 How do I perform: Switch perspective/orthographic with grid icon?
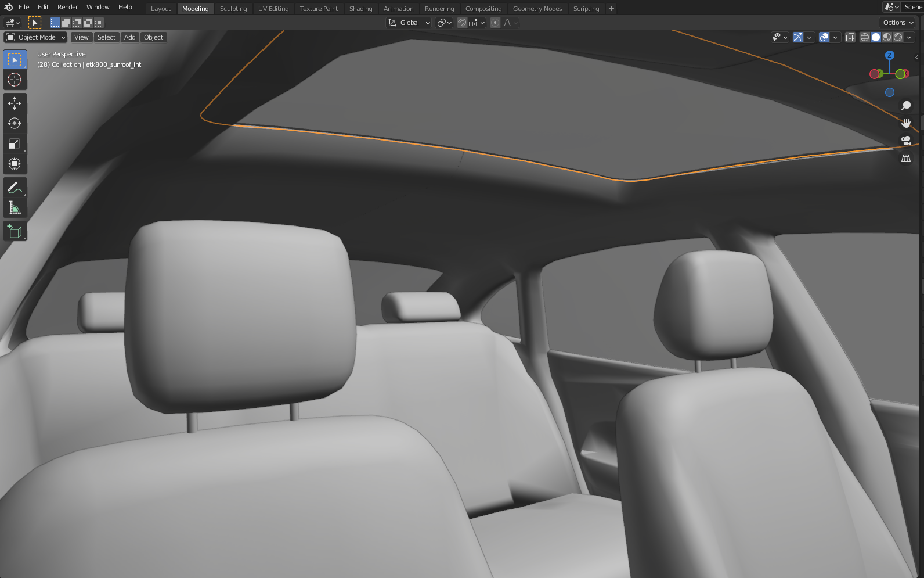click(906, 158)
